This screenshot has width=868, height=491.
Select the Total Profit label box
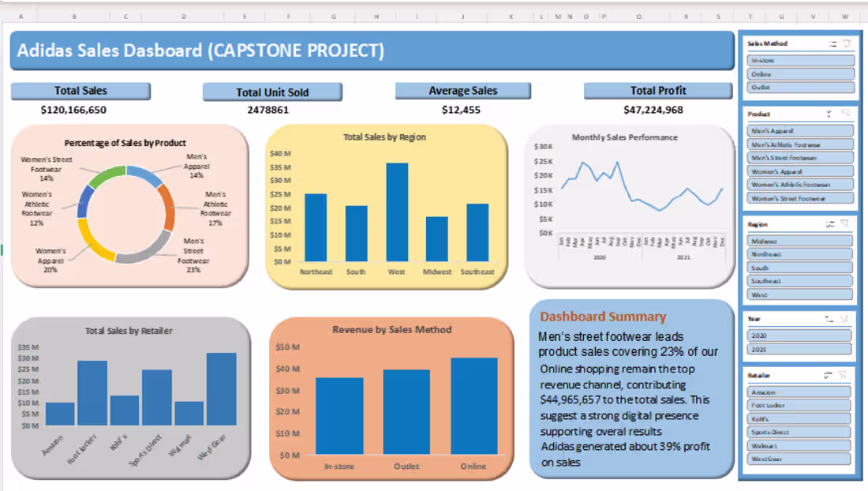(658, 91)
